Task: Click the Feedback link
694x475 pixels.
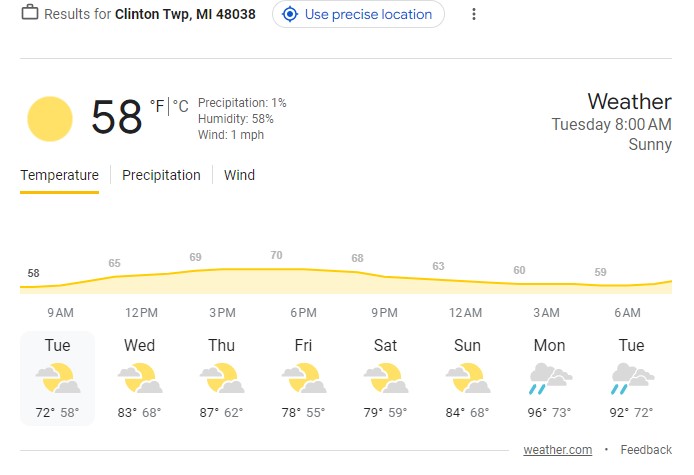Action: coord(646,450)
